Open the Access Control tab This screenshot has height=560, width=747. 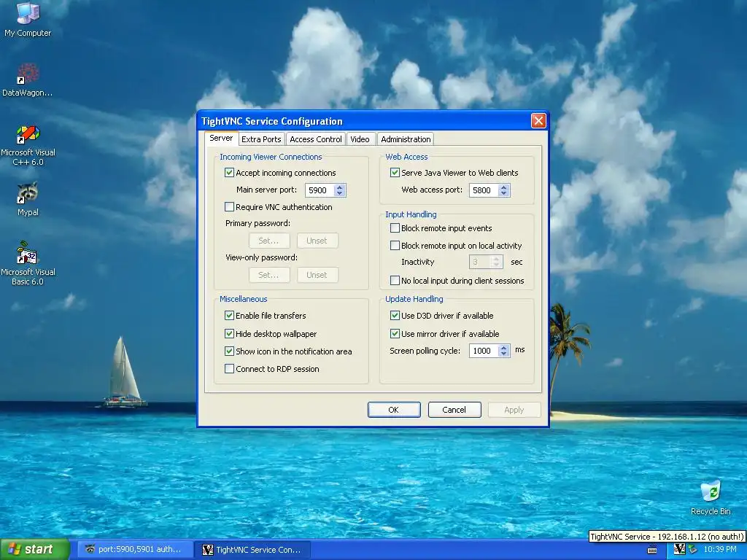point(316,139)
